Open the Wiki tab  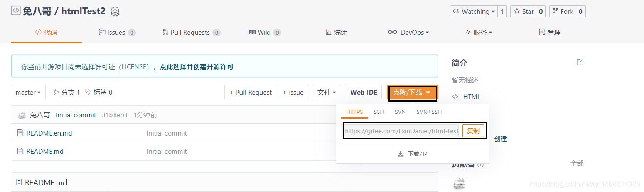tap(265, 32)
